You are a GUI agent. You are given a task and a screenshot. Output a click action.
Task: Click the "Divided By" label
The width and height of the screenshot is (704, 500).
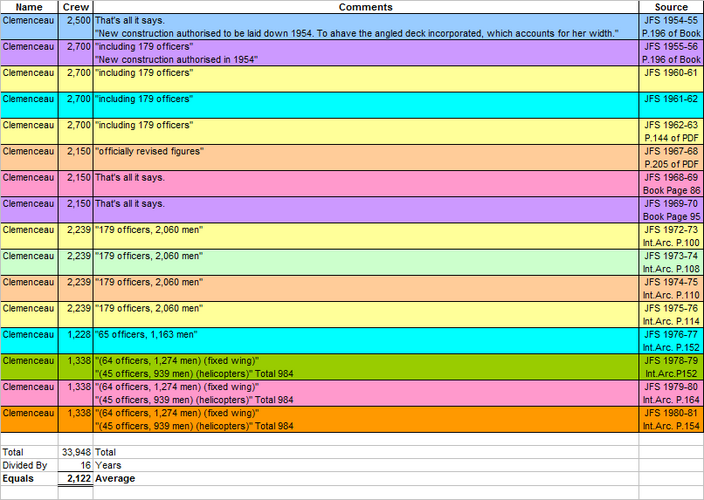(x=25, y=465)
